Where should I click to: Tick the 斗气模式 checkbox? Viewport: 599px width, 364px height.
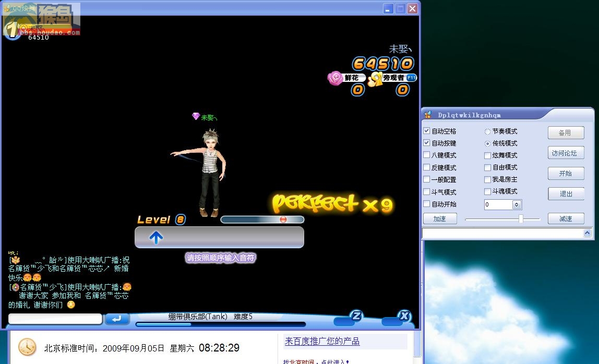(427, 192)
